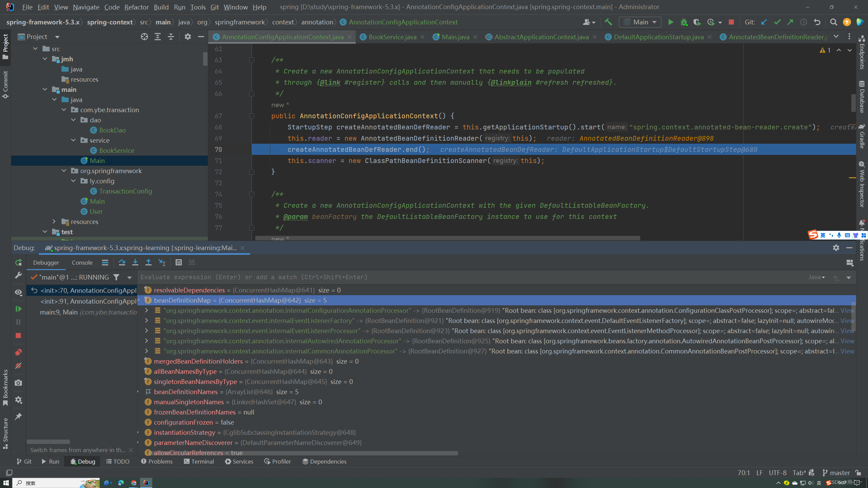This screenshot has height=488, width=868.
Task: Switch to the Console tab
Action: point(82,263)
